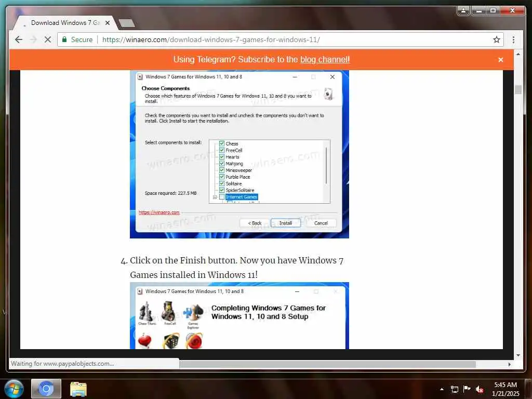Click the vertical scrollbar down arrow

point(518,355)
